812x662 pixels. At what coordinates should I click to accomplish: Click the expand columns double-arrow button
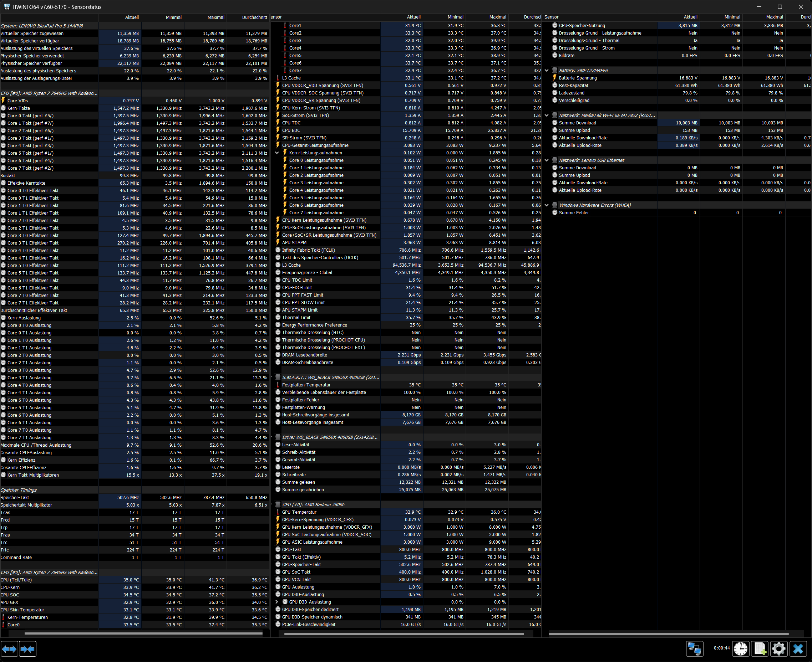point(10,649)
